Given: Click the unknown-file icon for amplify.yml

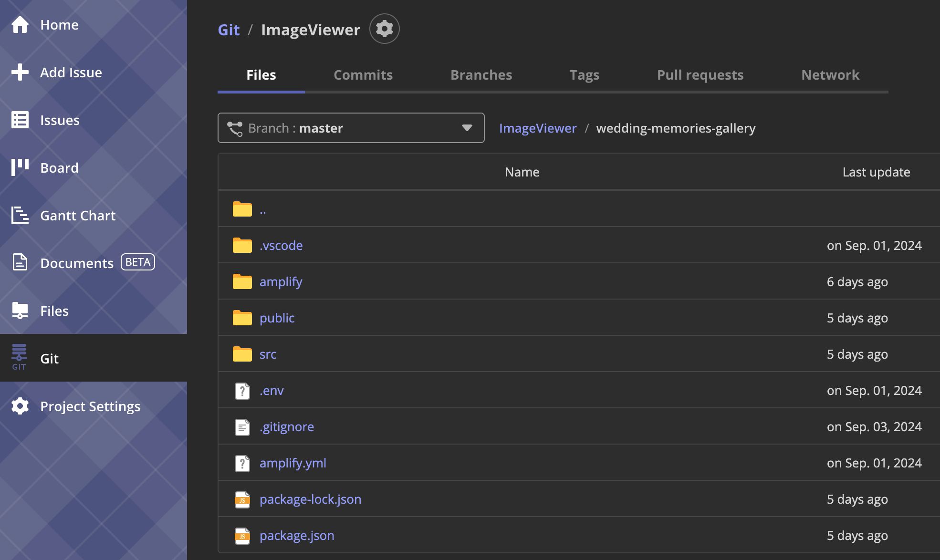Looking at the screenshot, I should 242,463.
